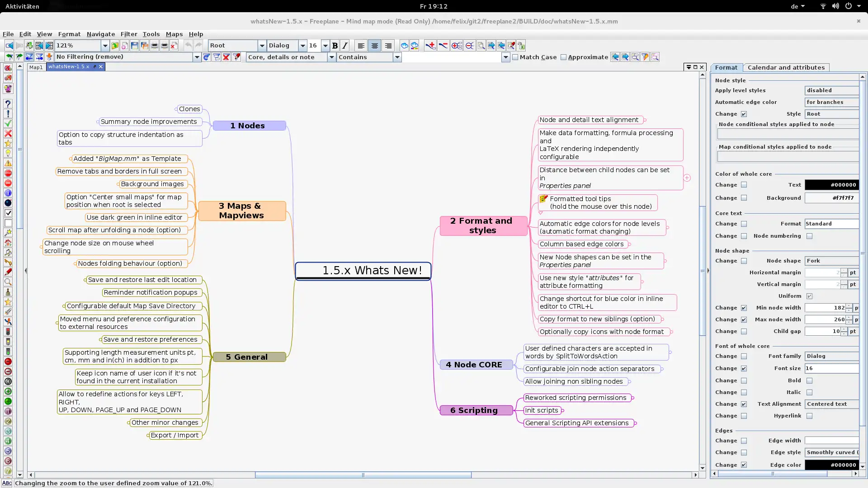Screen dimensions: 868x488
Task: Toggle the Approximate search checkbox
Action: [563, 56]
